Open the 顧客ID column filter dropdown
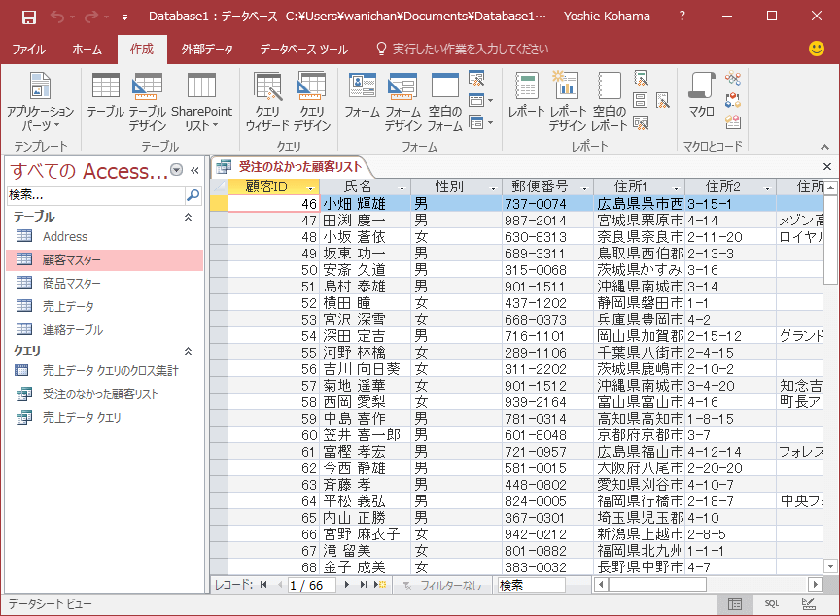 (x=310, y=188)
